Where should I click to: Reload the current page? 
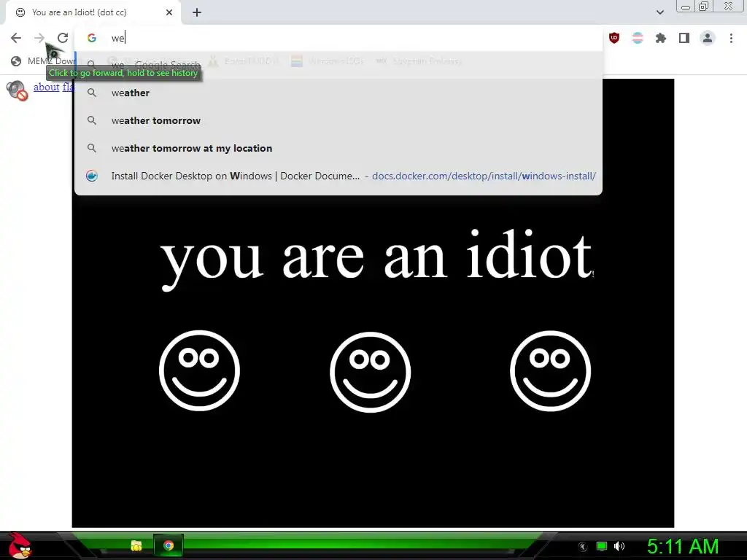[x=63, y=38]
